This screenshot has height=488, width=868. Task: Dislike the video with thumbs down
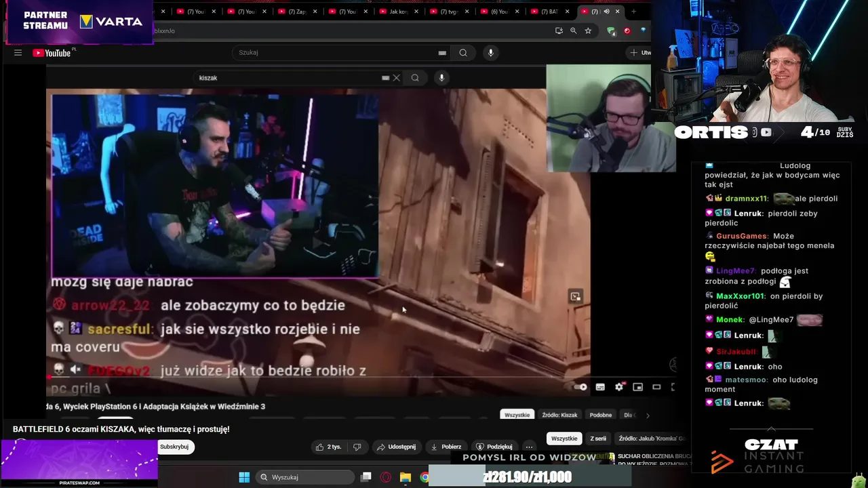pos(357,447)
